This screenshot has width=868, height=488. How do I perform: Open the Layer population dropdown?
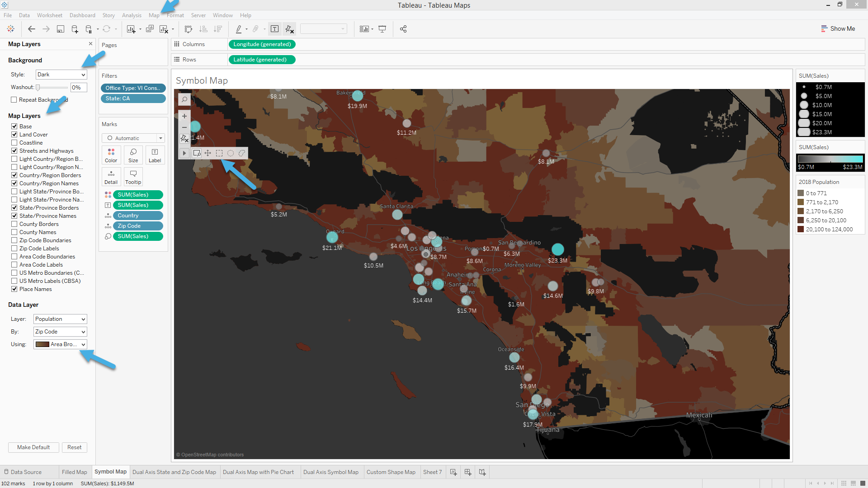60,319
